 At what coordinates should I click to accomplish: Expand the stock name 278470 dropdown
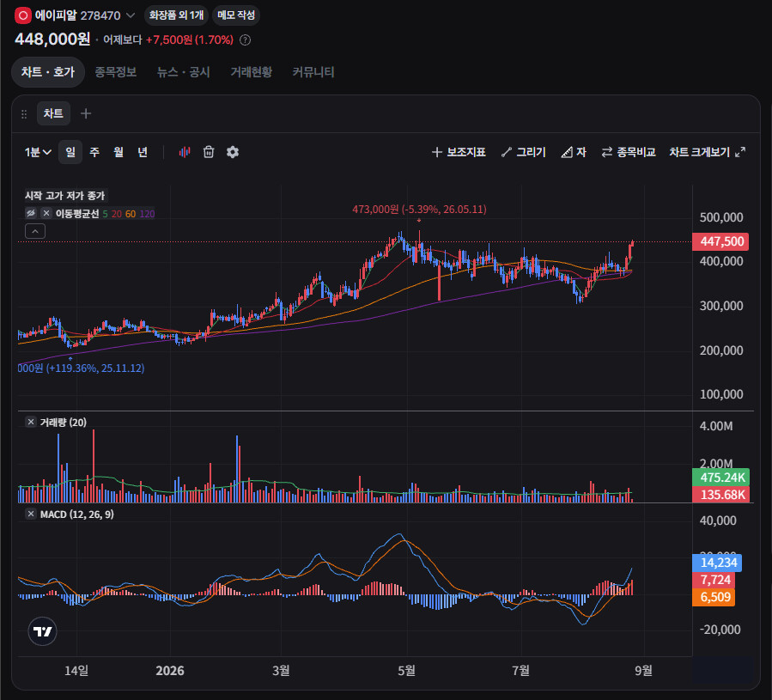tap(131, 15)
